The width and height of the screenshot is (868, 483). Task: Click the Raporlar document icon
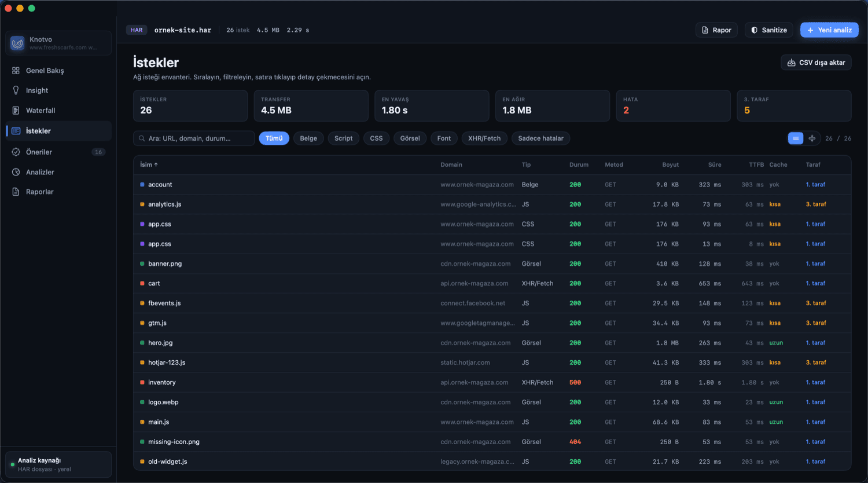coord(16,192)
